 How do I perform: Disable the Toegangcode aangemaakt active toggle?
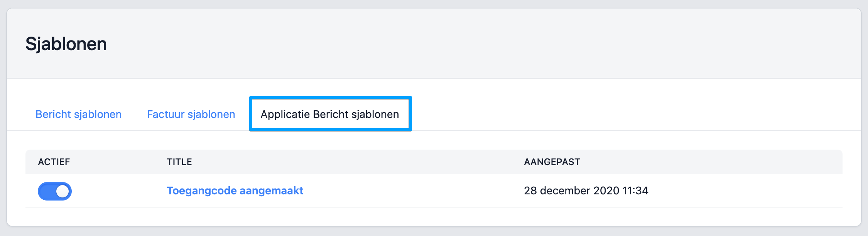(55, 191)
